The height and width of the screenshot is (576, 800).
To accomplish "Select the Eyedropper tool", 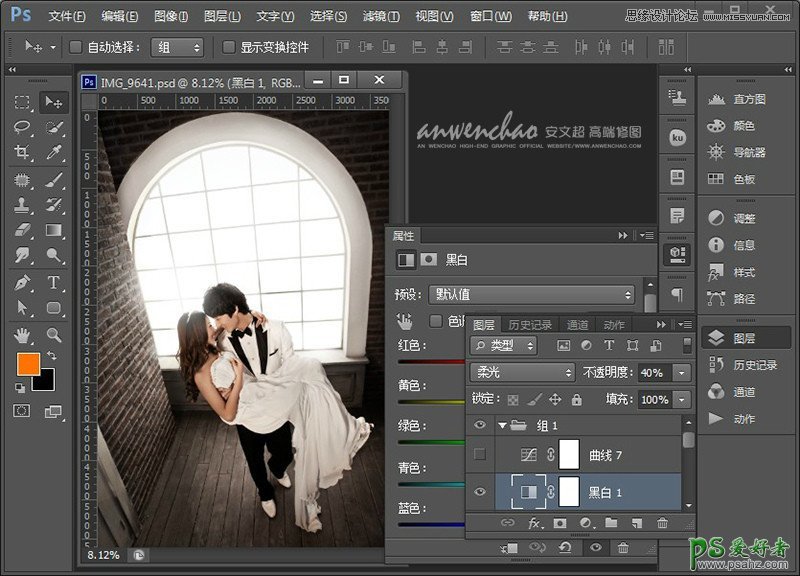I will [x=54, y=153].
